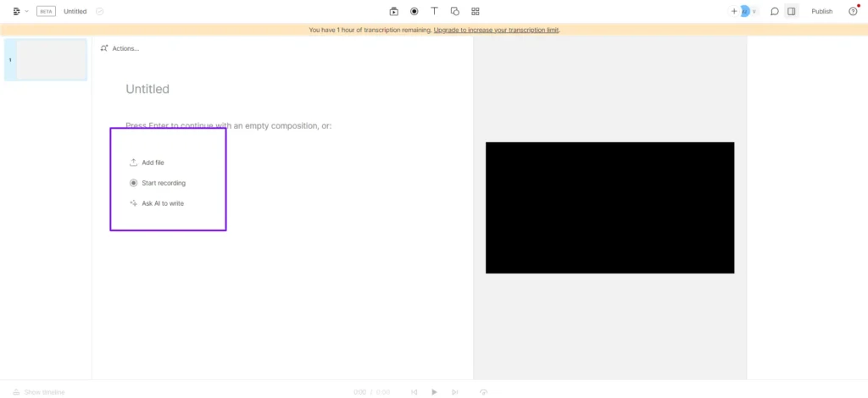Choose the Add file option
Image resolution: width=868 pixels, height=398 pixels.
[147, 163]
